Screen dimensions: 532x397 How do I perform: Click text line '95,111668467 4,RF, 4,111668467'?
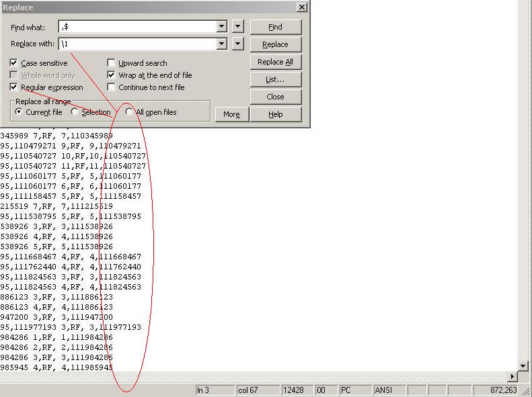click(x=70, y=257)
